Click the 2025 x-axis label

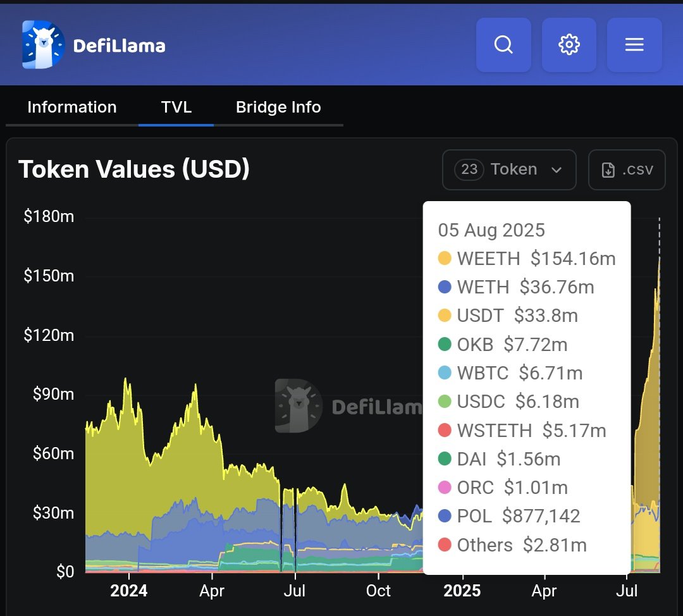pos(462,591)
